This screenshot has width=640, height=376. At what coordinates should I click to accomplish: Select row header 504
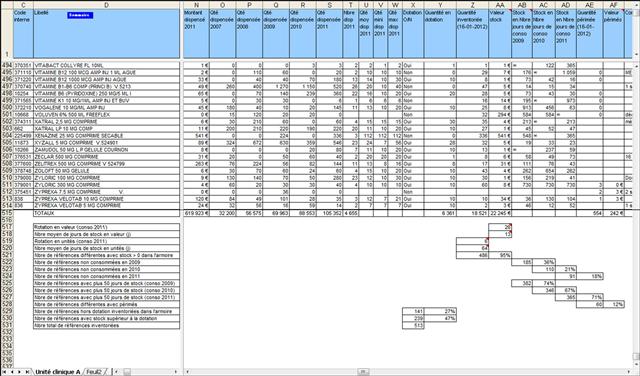[7, 136]
